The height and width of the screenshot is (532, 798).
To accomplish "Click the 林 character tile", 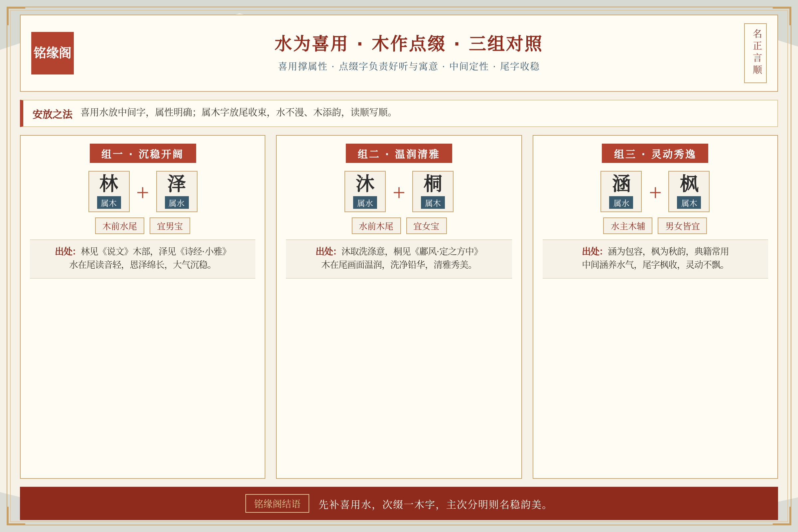I will point(109,192).
